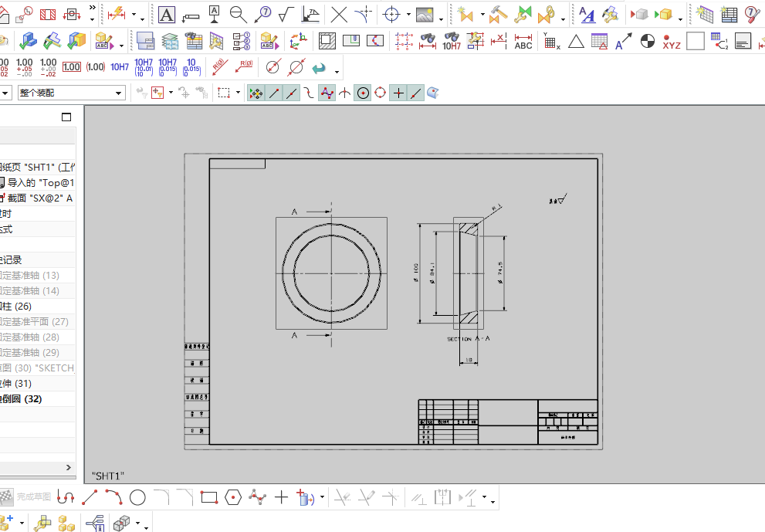Select the Note text annotation tool
Image resolution: width=765 pixels, height=532 pixels.
(167, 15)
